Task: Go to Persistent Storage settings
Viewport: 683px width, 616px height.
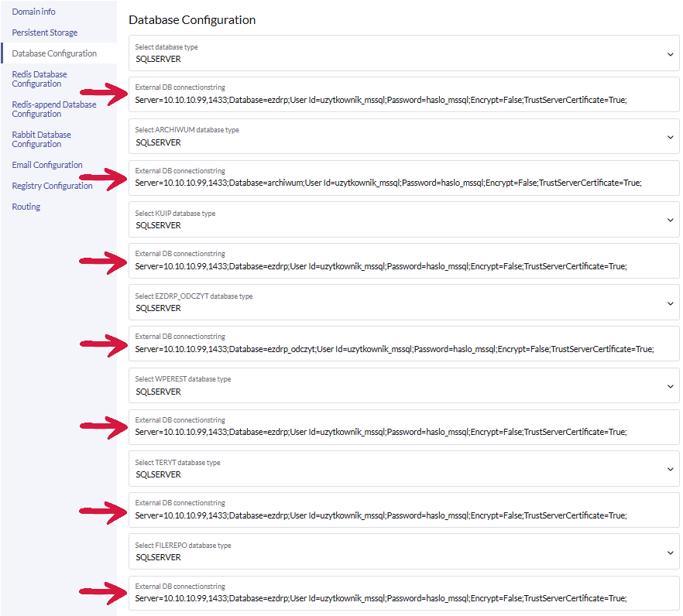Action: coord(44,33)
